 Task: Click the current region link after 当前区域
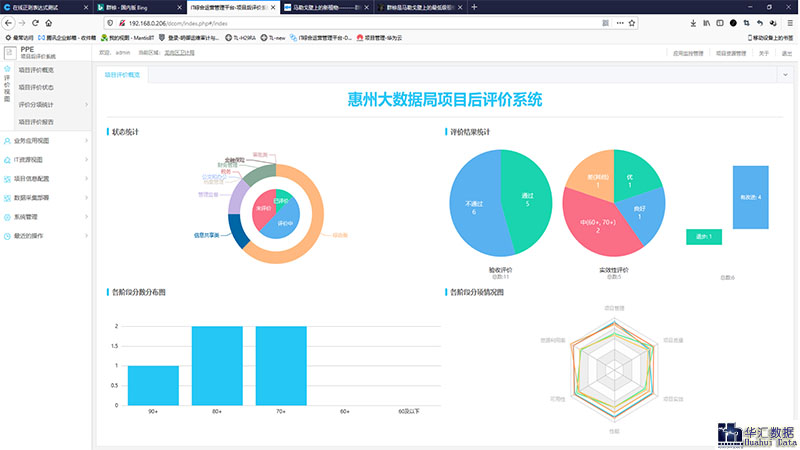(179, 53)
